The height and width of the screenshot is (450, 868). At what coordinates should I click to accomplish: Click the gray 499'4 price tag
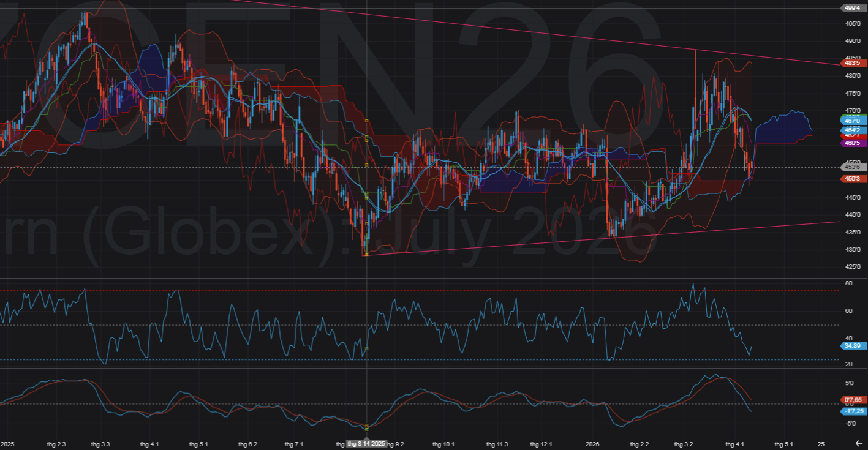851,8
